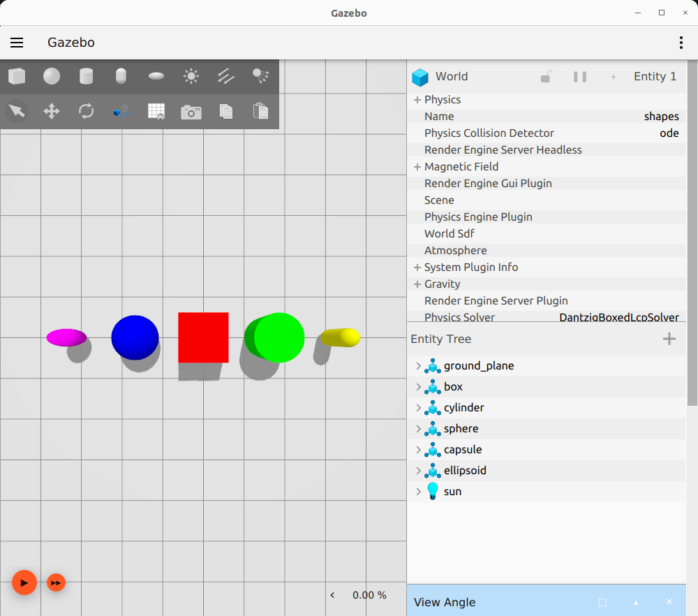The image size is (698, 616).
Task: Maximize the View Angle panel
Action: click(602, 602)
